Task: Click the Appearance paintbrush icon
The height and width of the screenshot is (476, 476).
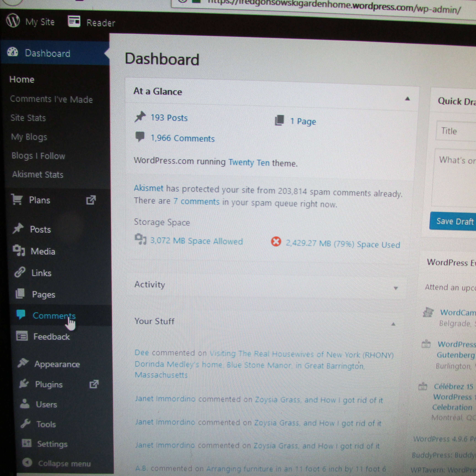Action: coord(23,363)
